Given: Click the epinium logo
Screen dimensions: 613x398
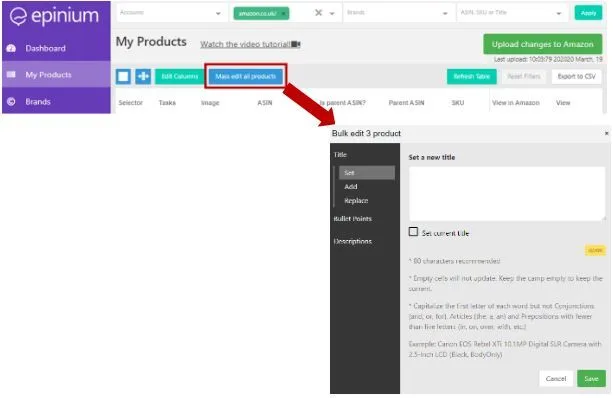Looking at the screenshot, I should pos(54,16).
